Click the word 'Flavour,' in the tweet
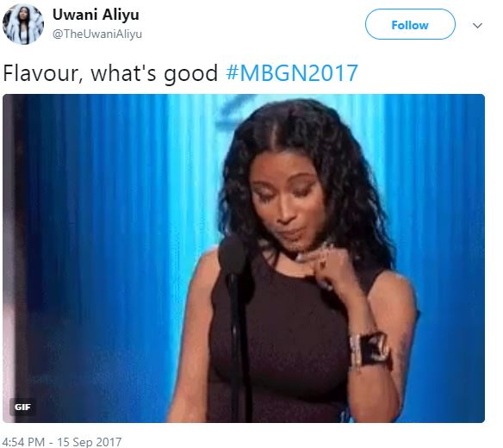Viewport: 503px width, 448px height. tap(43, 73)
